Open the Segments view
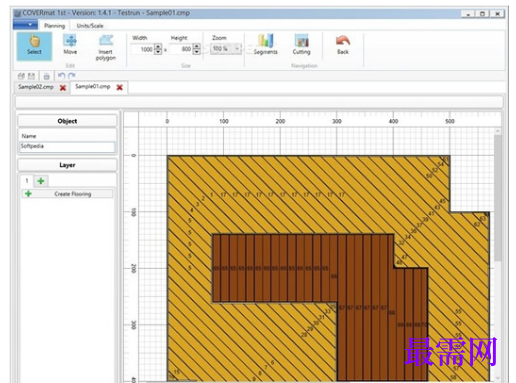 tap(265, 44)
